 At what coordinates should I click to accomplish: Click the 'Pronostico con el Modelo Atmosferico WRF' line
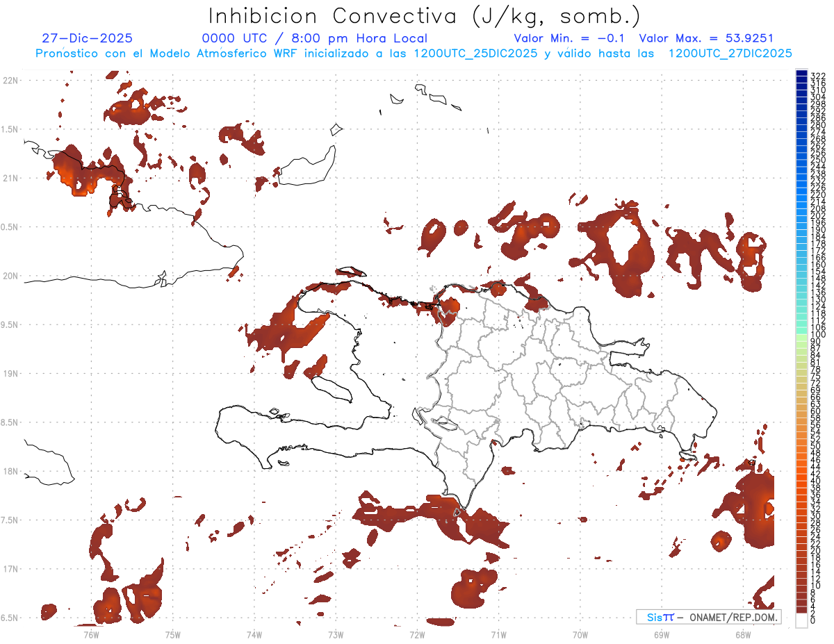tap(414, 53)
